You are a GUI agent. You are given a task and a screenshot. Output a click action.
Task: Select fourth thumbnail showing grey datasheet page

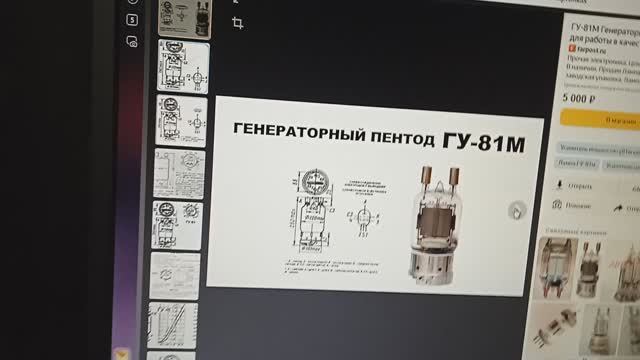point(180,174)
